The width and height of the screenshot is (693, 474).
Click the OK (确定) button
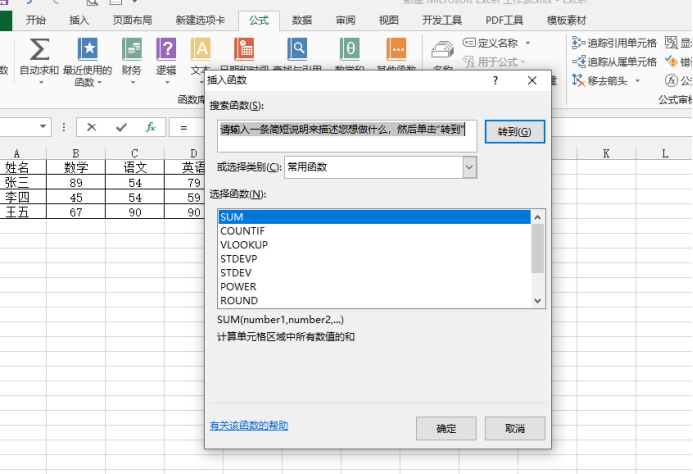tap(446, 428)
